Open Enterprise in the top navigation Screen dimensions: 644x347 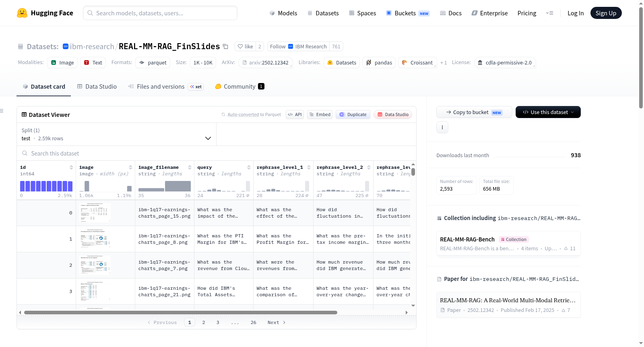[489, 13]
